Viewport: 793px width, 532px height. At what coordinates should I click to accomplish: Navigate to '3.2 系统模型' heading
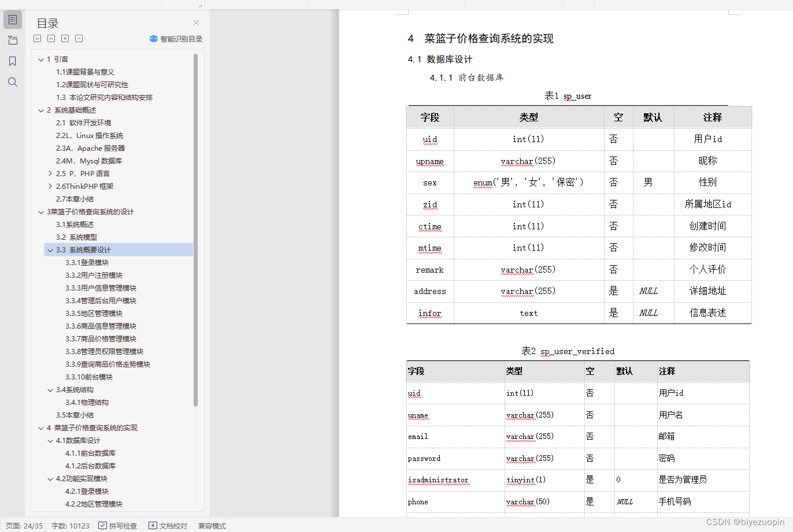click(76, 237)
